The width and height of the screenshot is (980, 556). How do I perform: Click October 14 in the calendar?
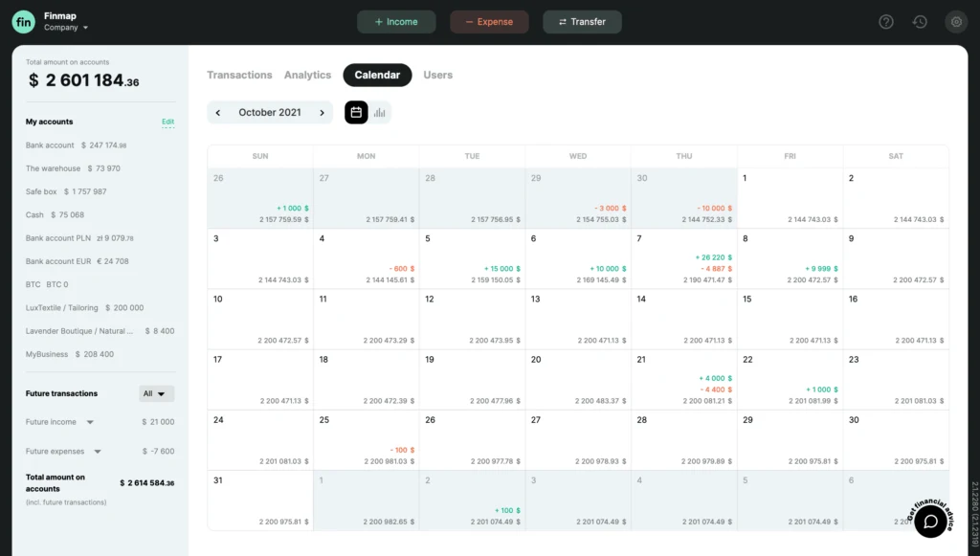[x=684, y=321]
